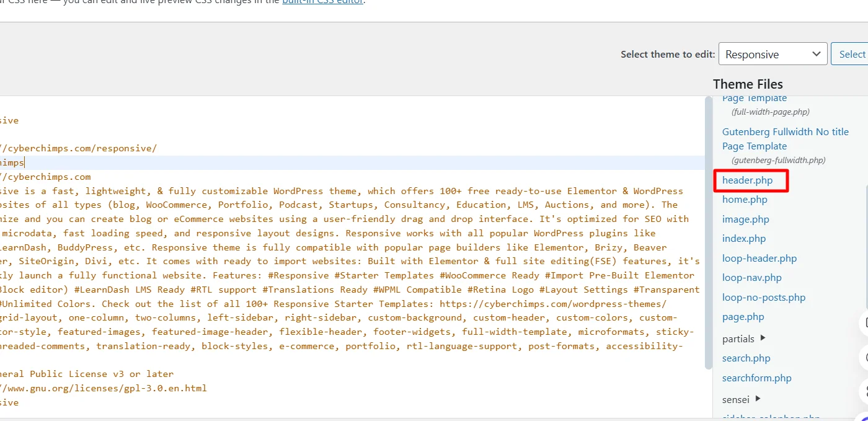Click the code editor vertical scrollbar
The width and height of the screenshot is (868, 421).
tap(709, 233)
